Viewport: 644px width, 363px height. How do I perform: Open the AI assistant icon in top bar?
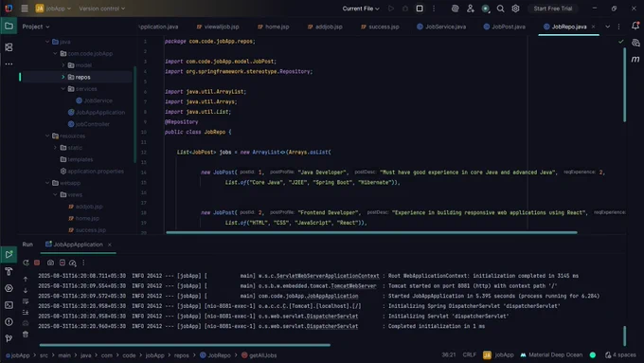(x=456, y=9)
